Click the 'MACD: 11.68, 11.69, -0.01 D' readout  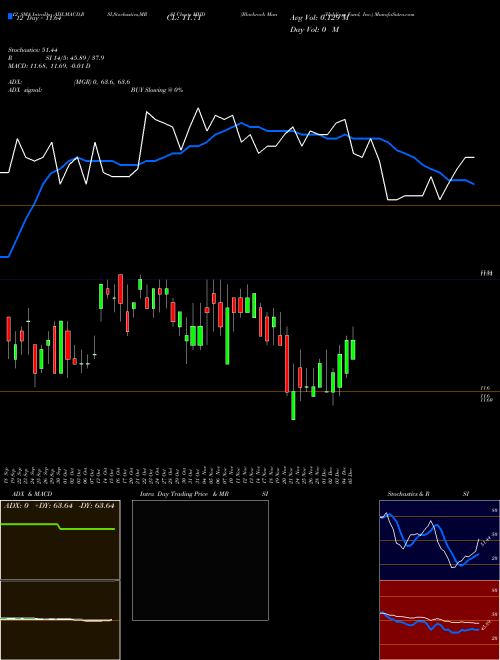tap(49, 66)
